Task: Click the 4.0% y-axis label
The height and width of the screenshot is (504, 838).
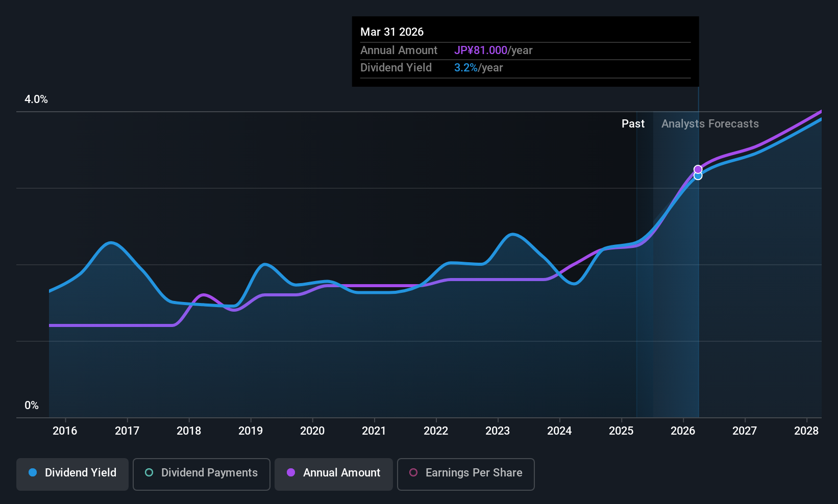Action: 36,99
